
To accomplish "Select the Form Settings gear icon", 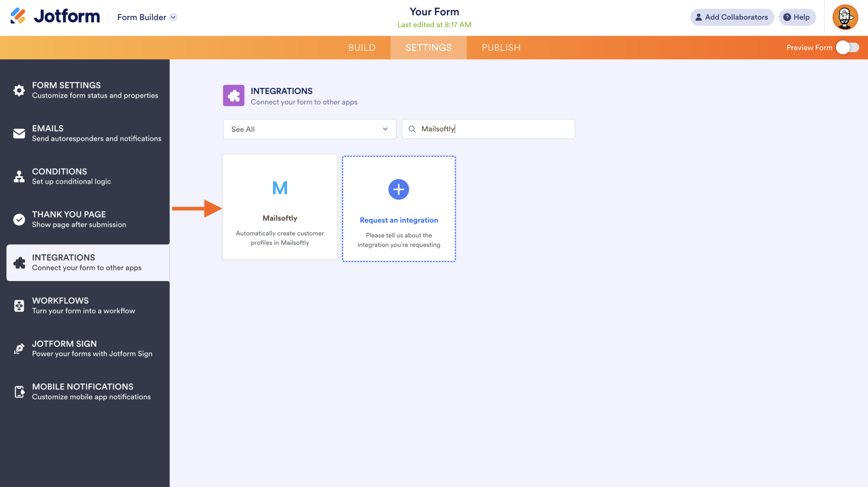I will (x=19, y=90).
